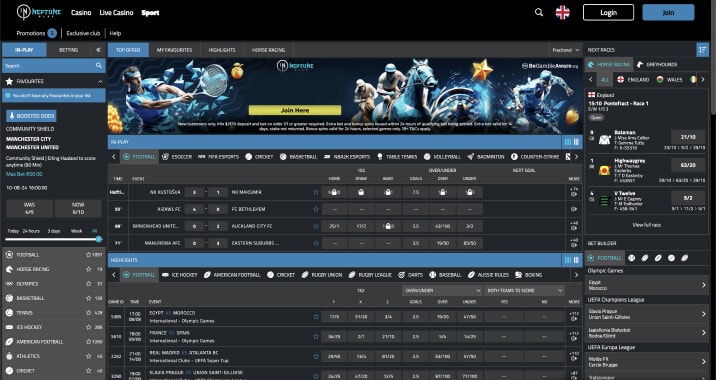The width and height of the screenshot is (716, 380).
Task: Click View full race link
Action: [647, 225]
